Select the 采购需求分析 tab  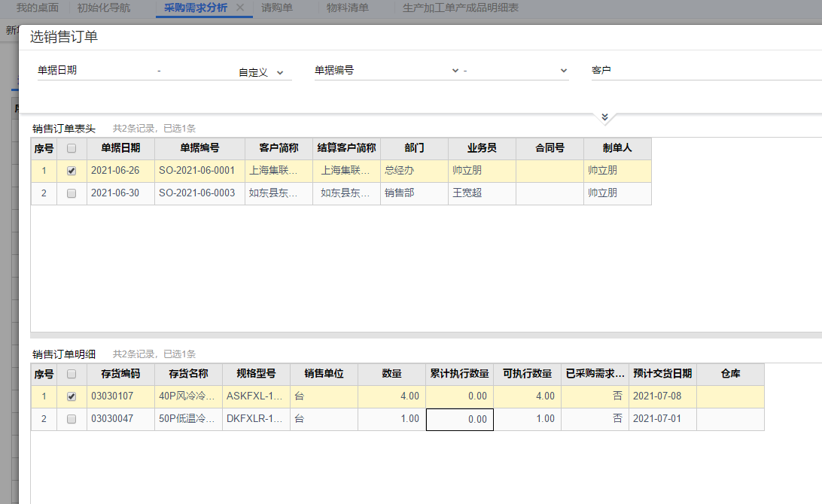point(196,8)
